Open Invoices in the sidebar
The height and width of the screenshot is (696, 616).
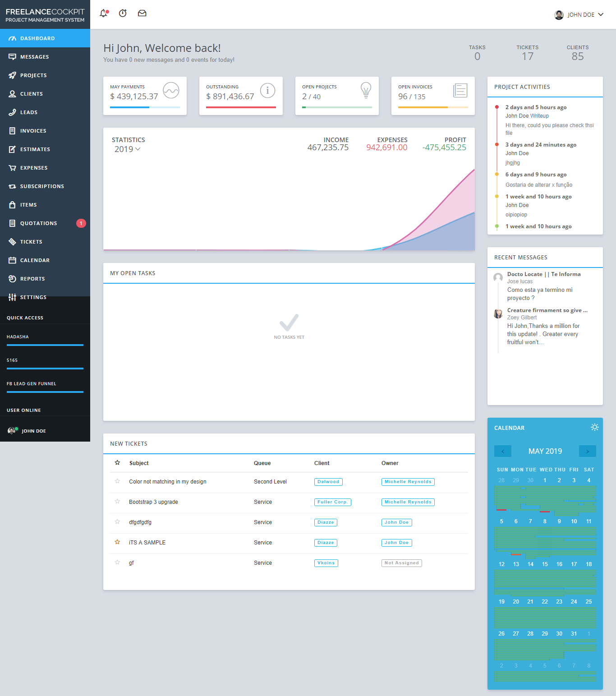click(x=33, y=131)
